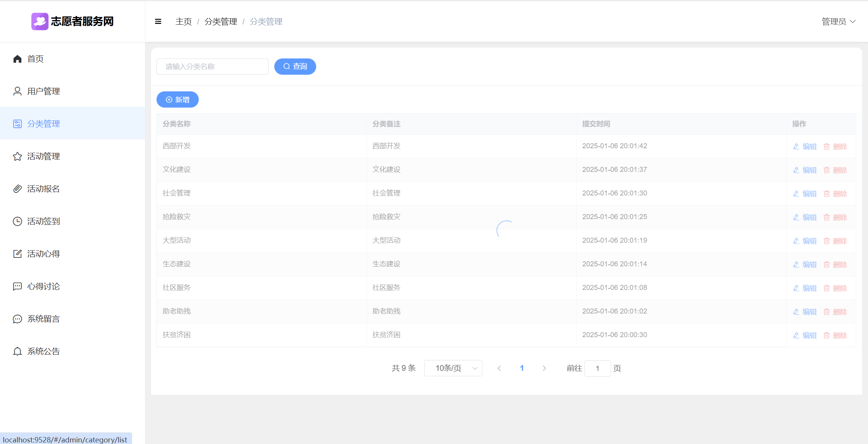The image size is (868, 444).
Task: Click the volunteer service site logo
Action: click(40, 21)
